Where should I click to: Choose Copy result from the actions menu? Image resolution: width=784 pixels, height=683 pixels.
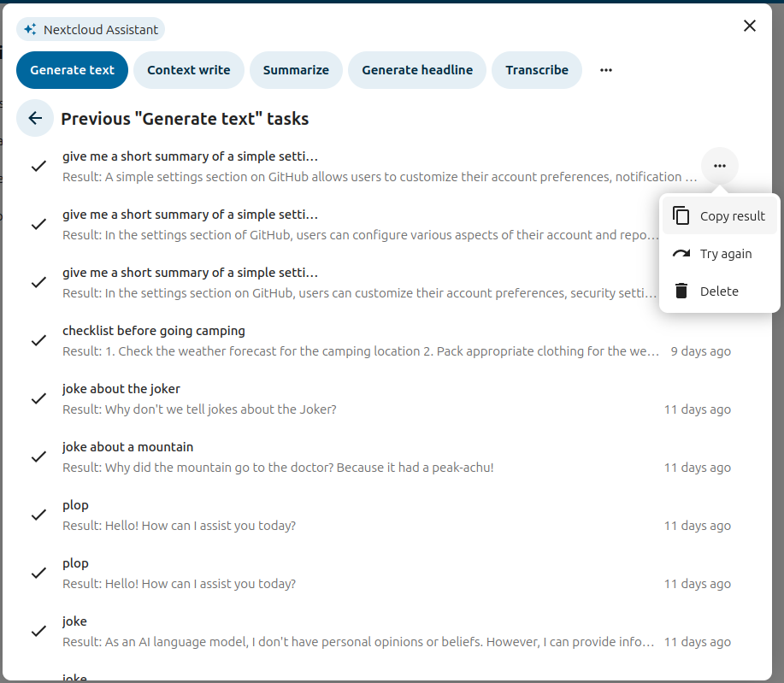732,216
